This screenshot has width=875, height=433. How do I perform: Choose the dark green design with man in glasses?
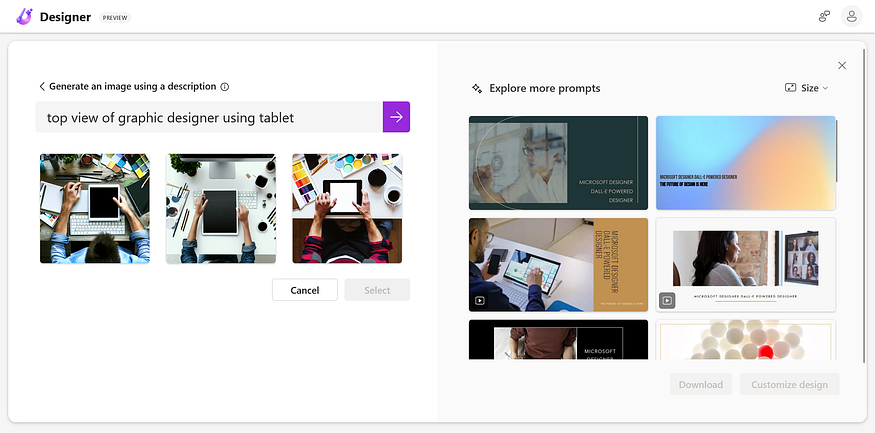(558, 163)
